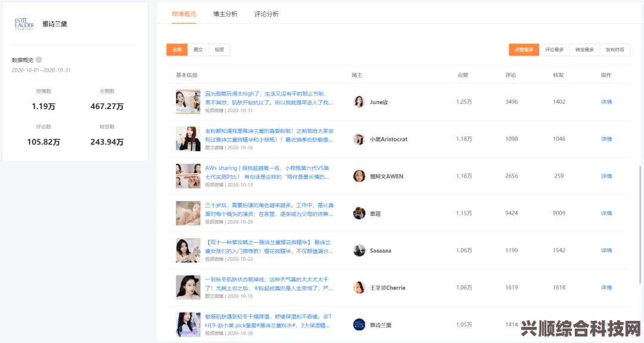644x343 pixels.
Task: Click the 评论 column header
Action: [x=510, y=75]
